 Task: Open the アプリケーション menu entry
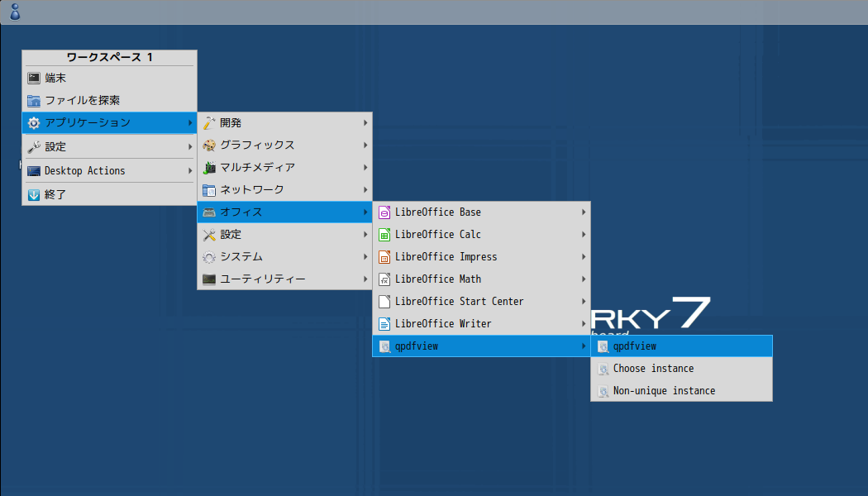(110, 123)
